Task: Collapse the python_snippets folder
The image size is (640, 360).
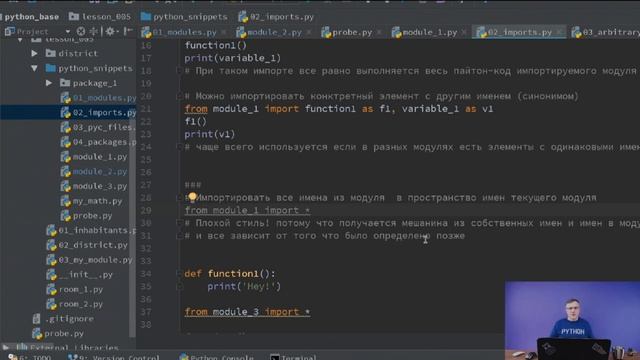Action: [35, 68]
